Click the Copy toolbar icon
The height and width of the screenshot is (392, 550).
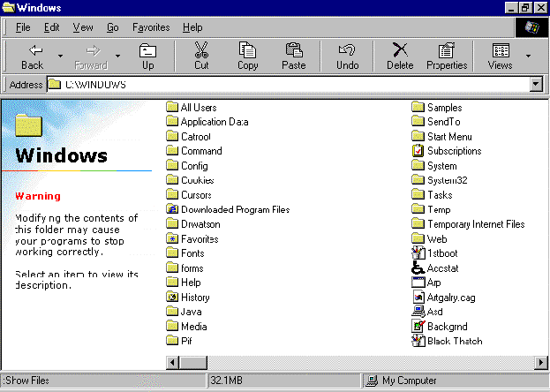(x=248, y=50)
